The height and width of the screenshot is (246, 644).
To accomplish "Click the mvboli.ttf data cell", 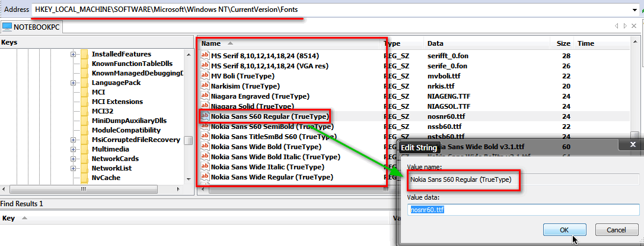I will click(x=443, y=76).
